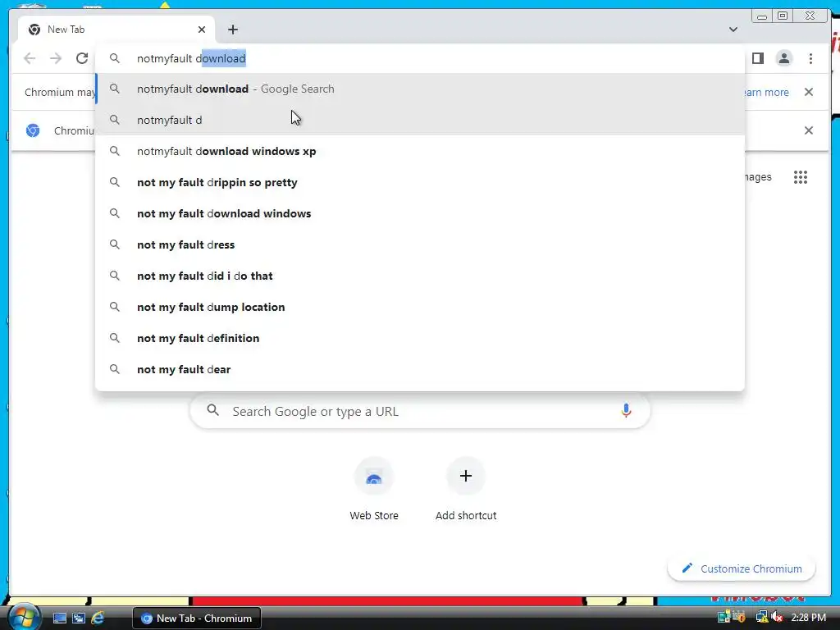Click the Learn more link in infobar
Screen dimensions: 840x630
pyautogui.click(x=767, y=92)
